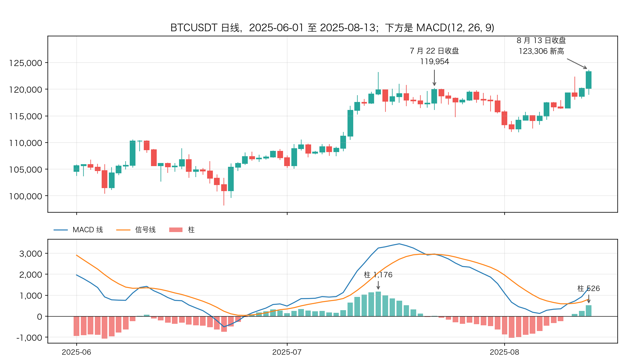Click the 柱 1,176 histogram annotation
The image size is (626, 364).
378,275
